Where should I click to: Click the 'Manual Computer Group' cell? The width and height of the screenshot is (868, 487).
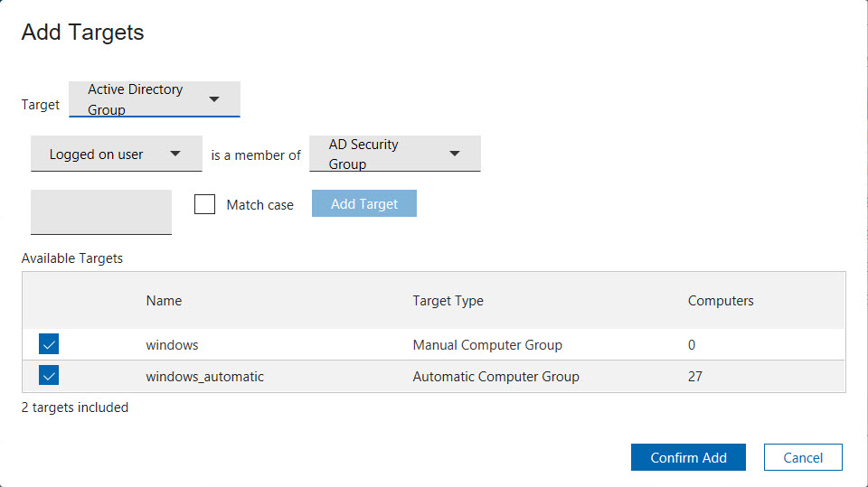pyautogui.click(x=487, y=345)
